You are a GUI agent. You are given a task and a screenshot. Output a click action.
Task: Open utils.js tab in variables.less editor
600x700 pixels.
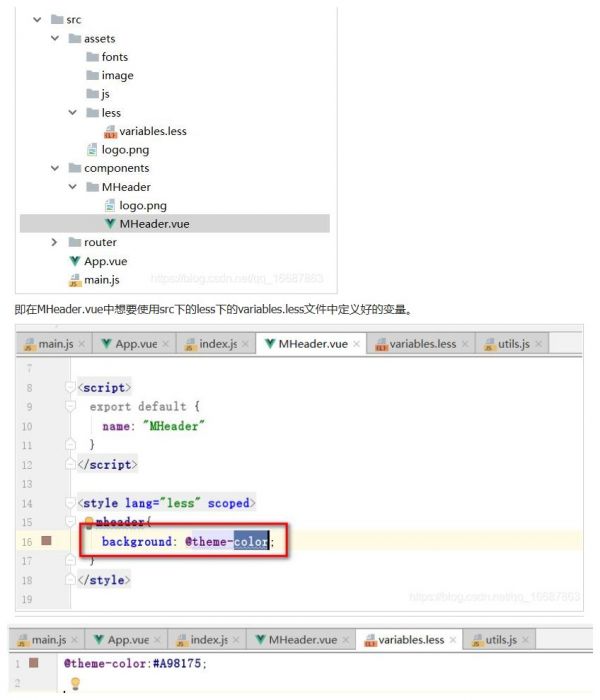click(x=501, y=640)
